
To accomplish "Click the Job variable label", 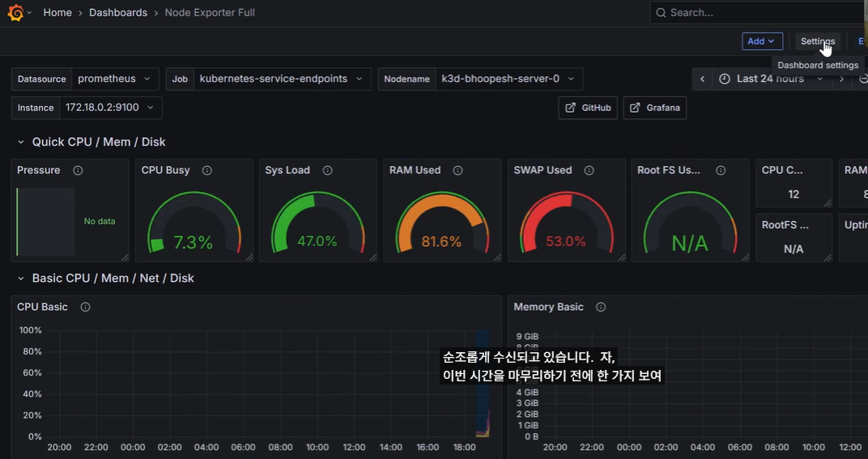I will coord(180,79).
